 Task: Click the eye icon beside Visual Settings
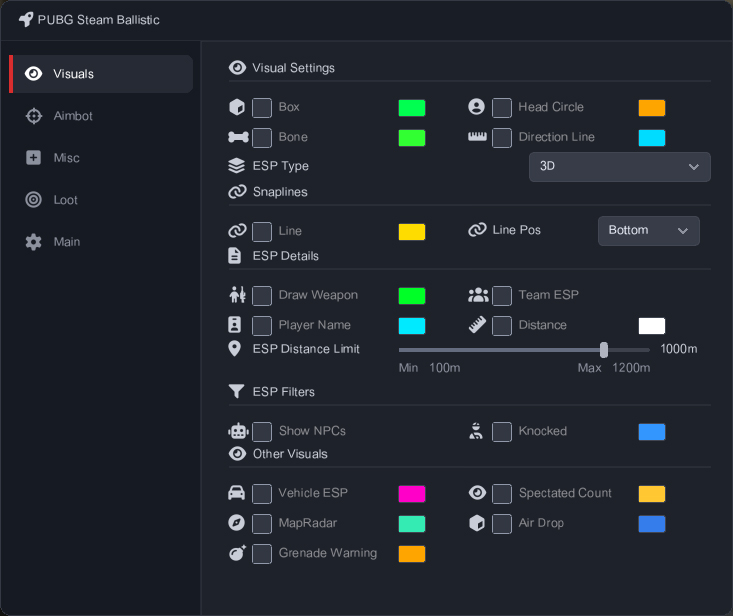click(x=237, y=68)
